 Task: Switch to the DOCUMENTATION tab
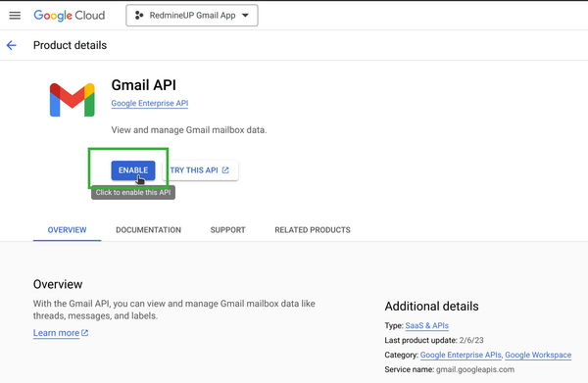pos(149,230)
